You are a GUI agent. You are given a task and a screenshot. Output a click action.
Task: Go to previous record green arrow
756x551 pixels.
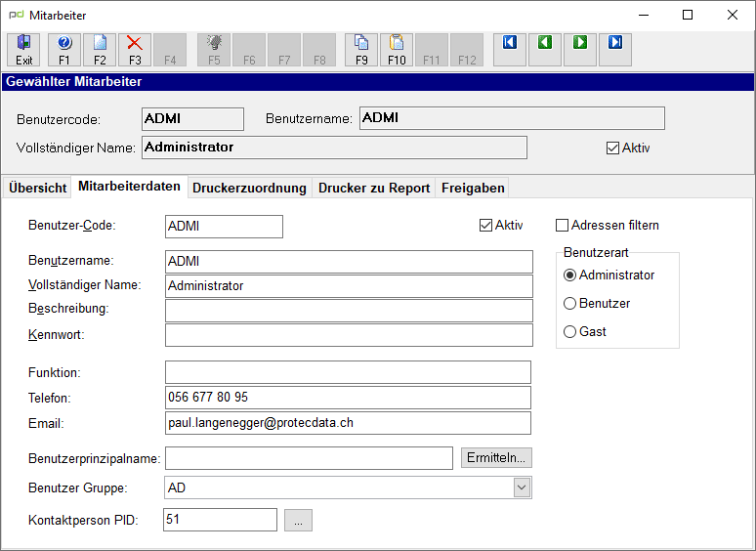tap(545, 50)
